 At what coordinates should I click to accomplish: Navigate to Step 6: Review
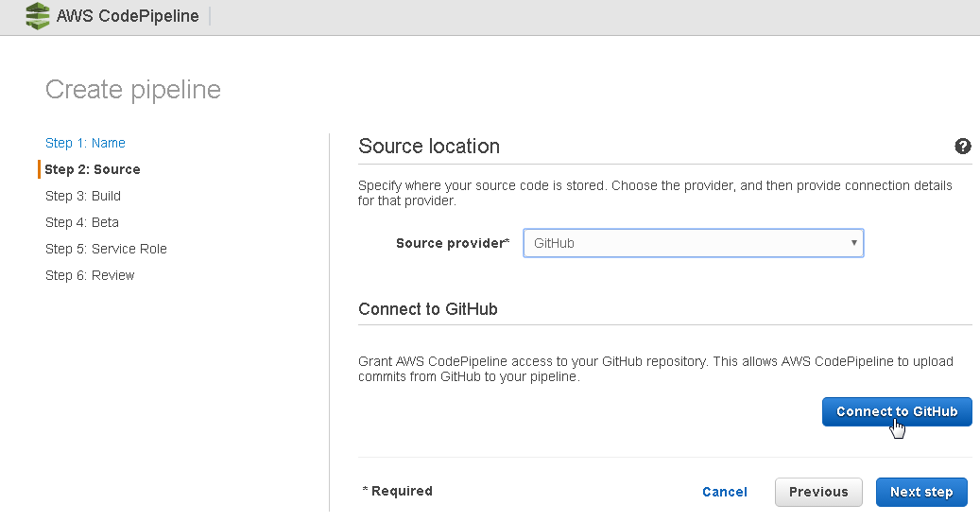point(90,275)
